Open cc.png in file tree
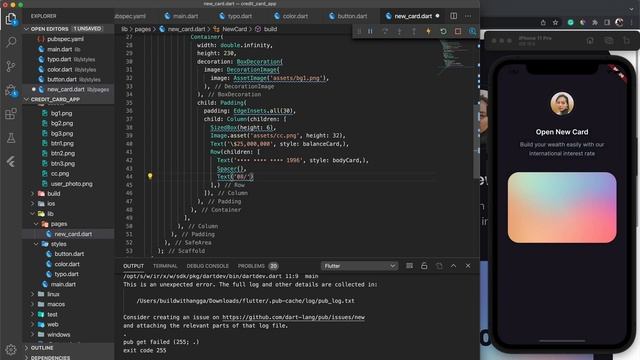 click(60, 174)
